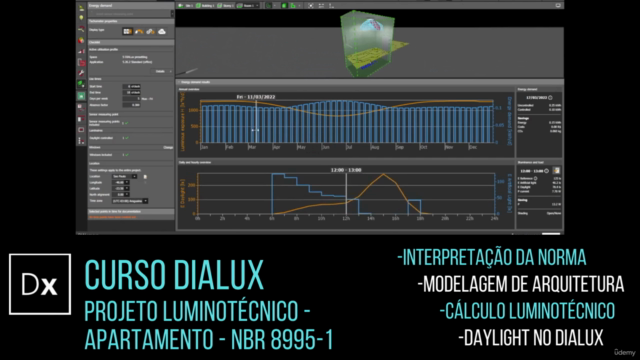
Task: Click the Selected points in time for documentation header
Action: pyautogui.click(x=131, y=211)
